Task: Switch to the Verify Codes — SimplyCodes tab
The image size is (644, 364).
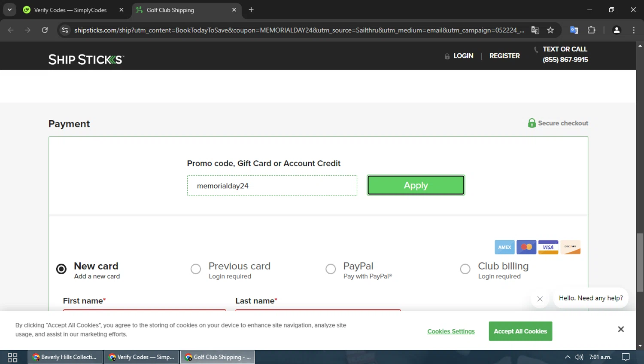Action: click(71, 10)
